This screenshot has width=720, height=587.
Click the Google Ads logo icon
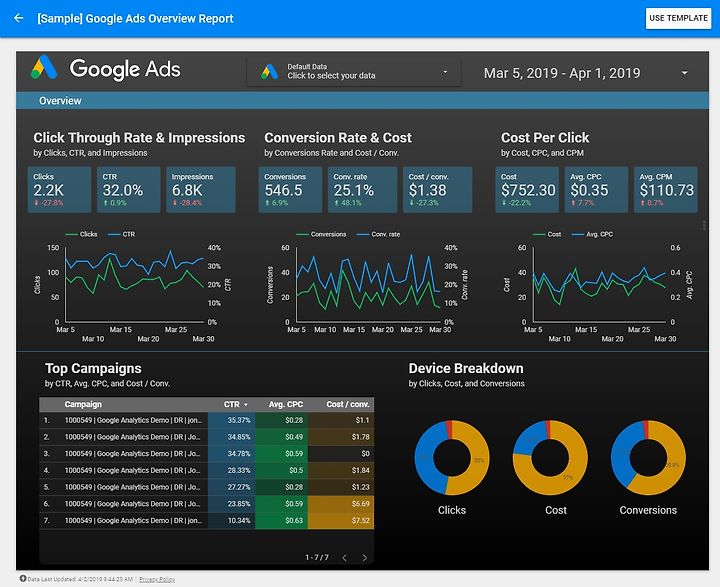(x=44, y=68)
